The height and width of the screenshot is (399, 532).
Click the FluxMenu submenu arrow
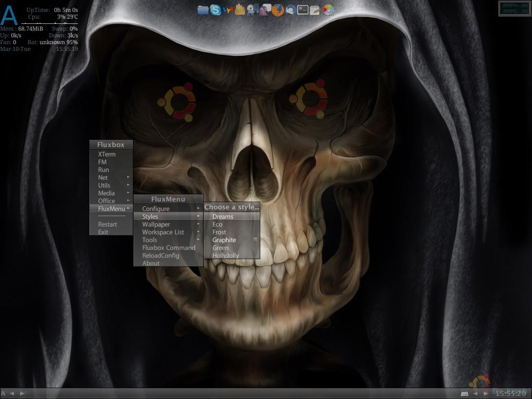click(x=128, y=208)
